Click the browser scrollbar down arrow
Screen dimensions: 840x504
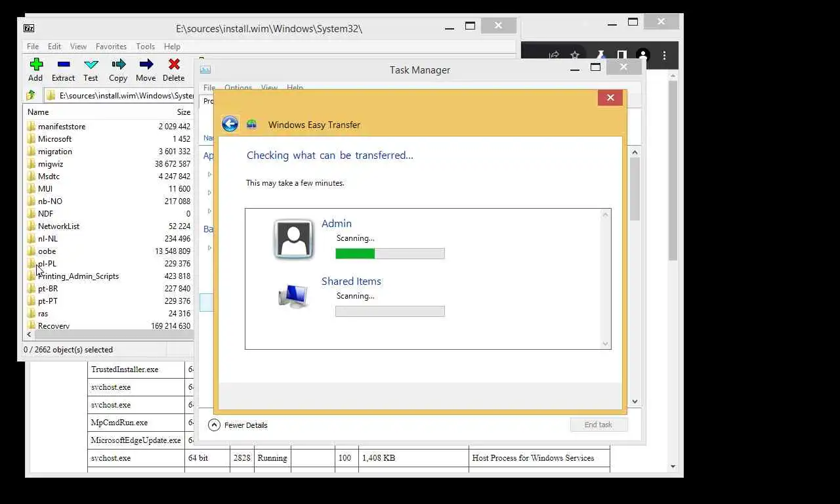(x=673, y=467)
